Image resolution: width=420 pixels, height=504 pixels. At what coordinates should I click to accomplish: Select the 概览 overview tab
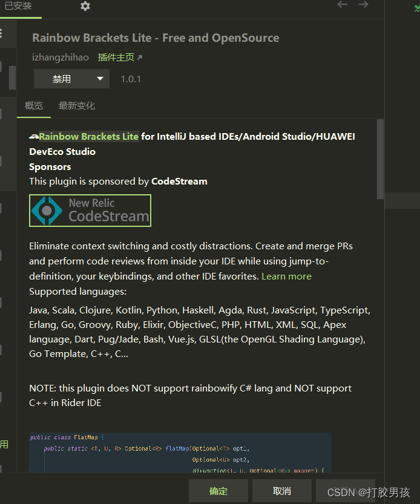[34, 106]
